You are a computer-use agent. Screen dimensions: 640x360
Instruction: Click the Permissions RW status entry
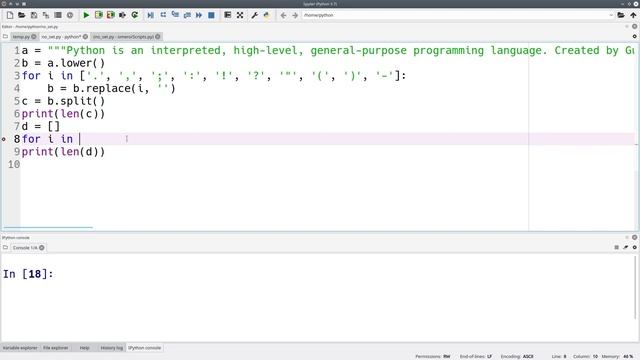[433, 356]
